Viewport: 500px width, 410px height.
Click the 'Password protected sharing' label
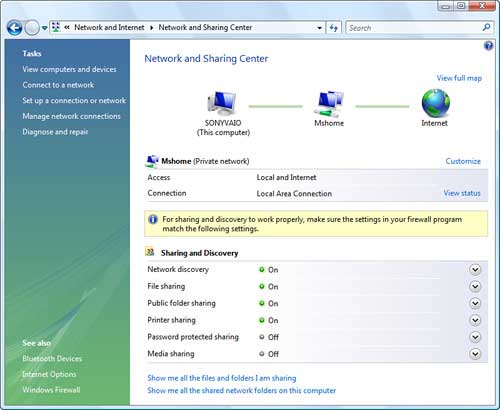coord(193,337)
